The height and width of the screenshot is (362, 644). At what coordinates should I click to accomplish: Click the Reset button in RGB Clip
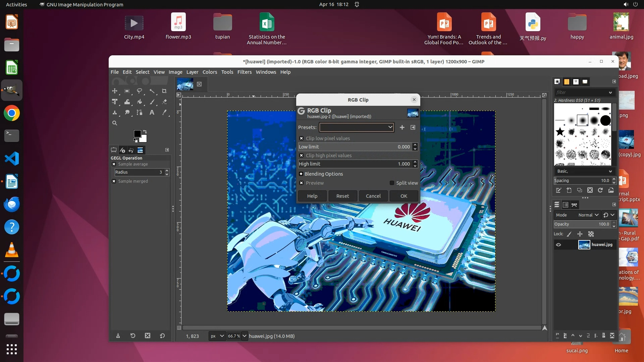pos(342,196)
